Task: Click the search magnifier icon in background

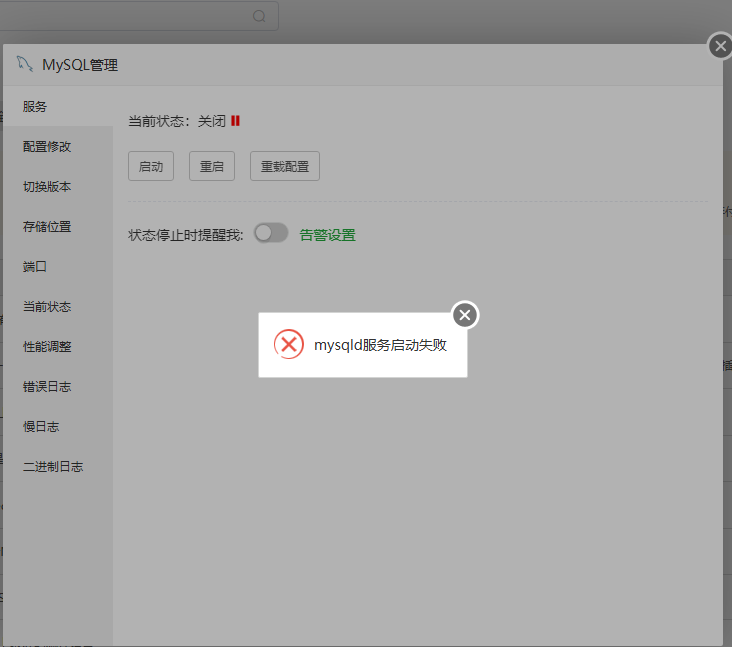Action: (259, 16)
